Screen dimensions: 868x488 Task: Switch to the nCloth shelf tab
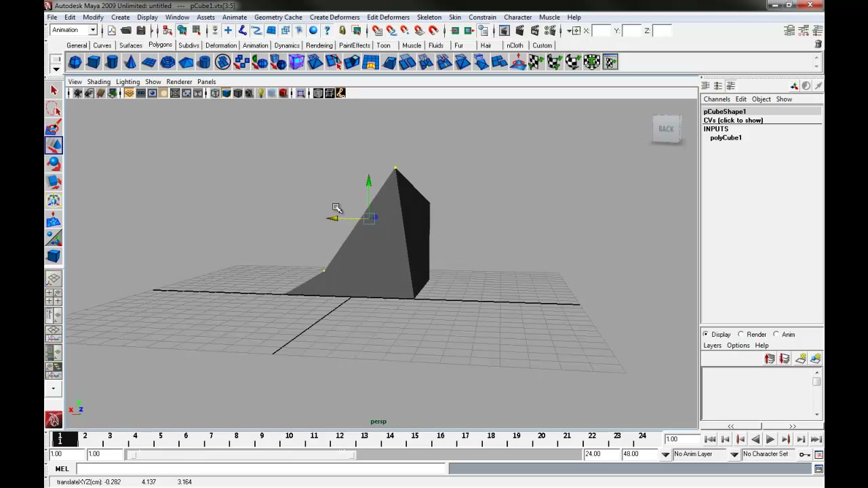pos(515,45)
